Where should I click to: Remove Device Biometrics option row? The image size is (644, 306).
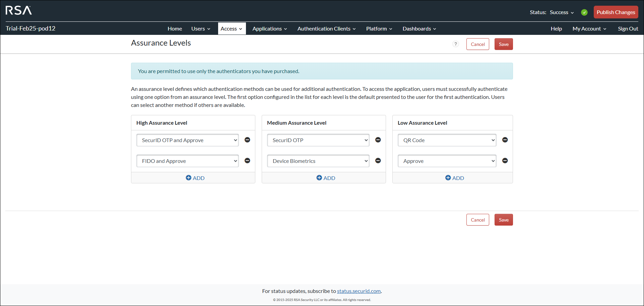click(378, 161)
